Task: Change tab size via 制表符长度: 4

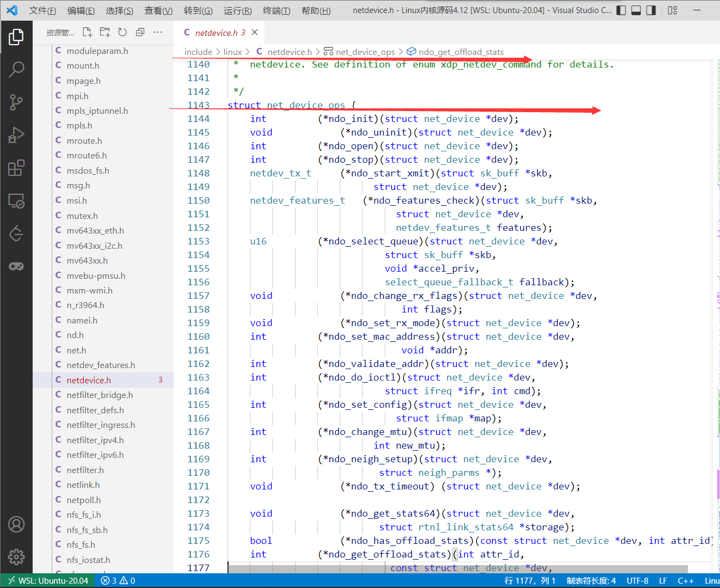Action: (x=591, y=580)
